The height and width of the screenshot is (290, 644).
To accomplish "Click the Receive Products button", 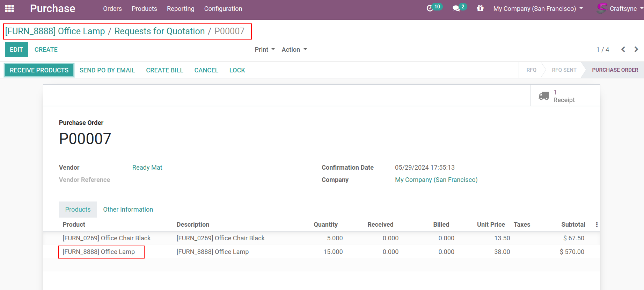I will click(x=39, y=70).
